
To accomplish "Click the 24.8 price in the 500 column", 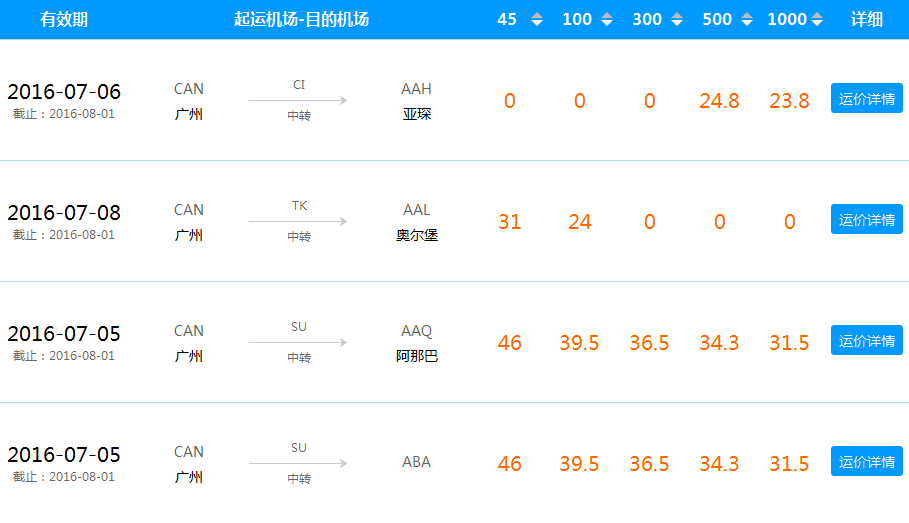I will click(719, 101).
